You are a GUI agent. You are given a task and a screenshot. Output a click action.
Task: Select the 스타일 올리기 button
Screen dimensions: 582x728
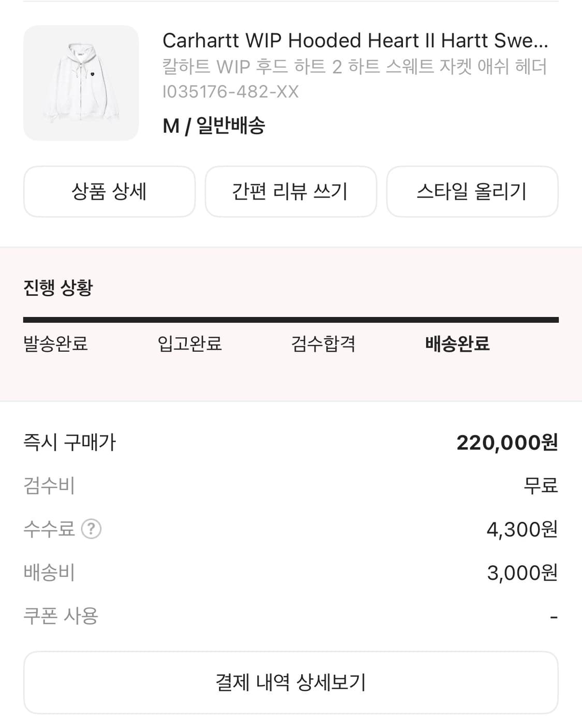(x=472, y=191)
